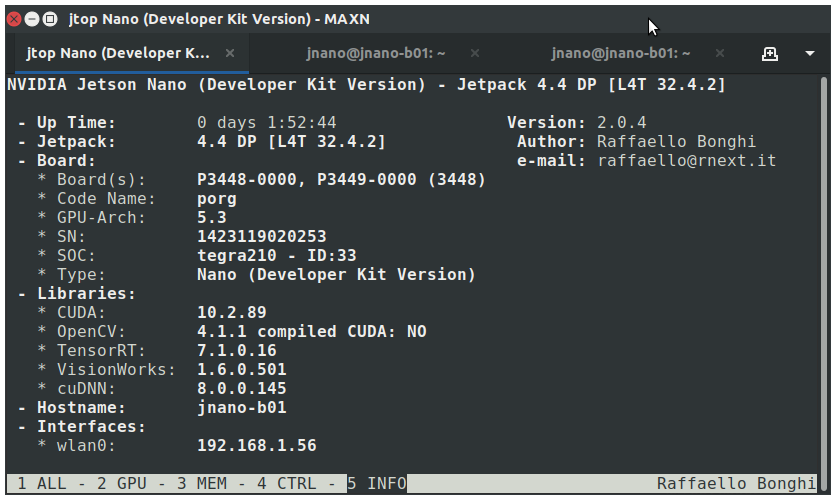Select the 4 CTRL page in jtop
This screenshot has height=504, width=840.
tap(287, 484)
